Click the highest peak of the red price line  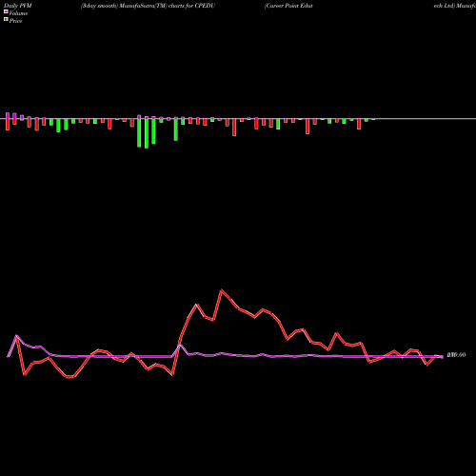point(222,290)
